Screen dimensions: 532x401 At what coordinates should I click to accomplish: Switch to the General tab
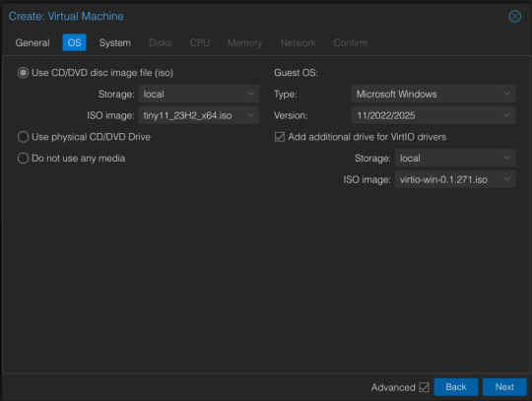point(33,42)
